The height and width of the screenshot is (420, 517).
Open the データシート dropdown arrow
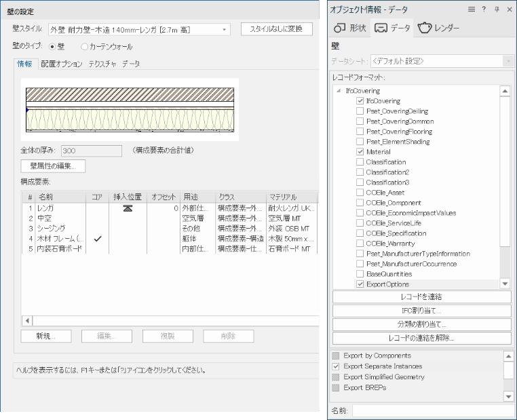click(x=508, y=61)
